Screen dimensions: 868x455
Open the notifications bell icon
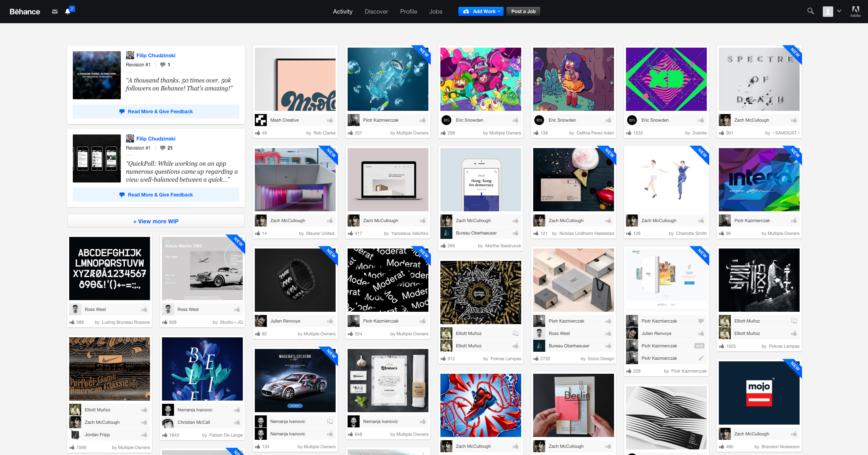pyautogui.click(x=68, y=12)
